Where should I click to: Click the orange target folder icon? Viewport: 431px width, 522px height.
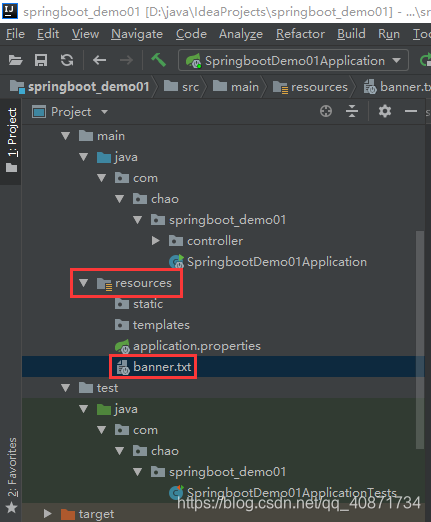(68, 514)
